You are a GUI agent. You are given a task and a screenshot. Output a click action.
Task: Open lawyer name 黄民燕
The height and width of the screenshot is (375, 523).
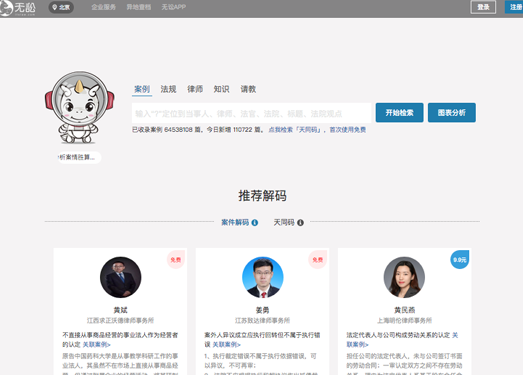click(x=404, y=310)
